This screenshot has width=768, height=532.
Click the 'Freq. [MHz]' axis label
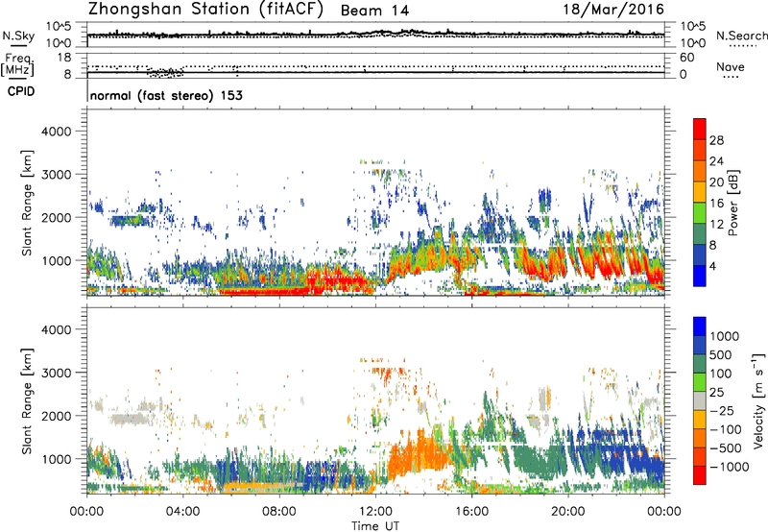(x=17, y=65)
